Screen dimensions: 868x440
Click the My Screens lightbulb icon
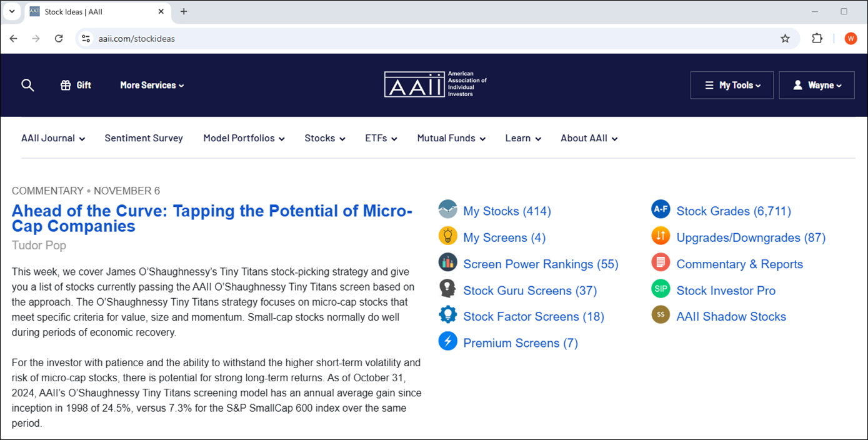click(x=447, y=237)
